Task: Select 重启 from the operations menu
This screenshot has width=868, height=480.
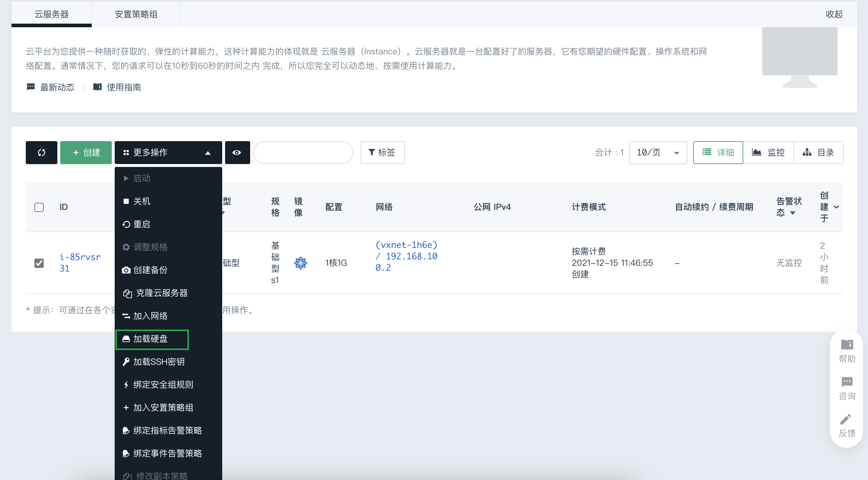Action: 168,224
